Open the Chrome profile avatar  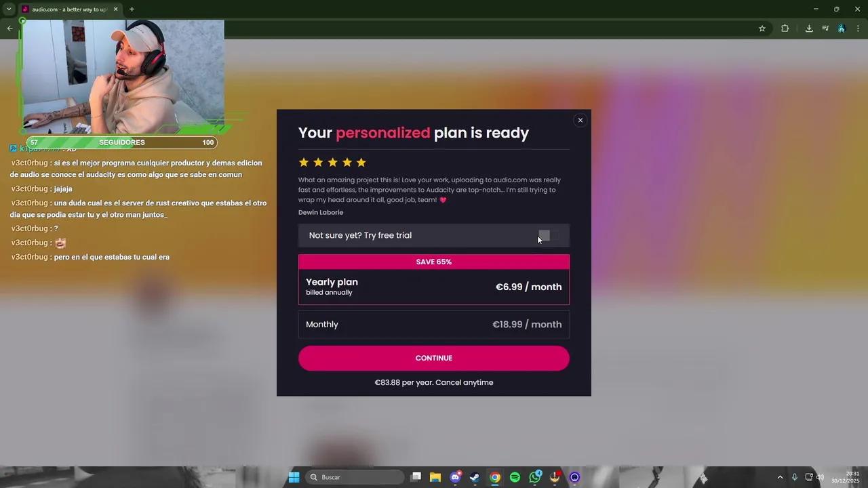(x=842, y=28)
